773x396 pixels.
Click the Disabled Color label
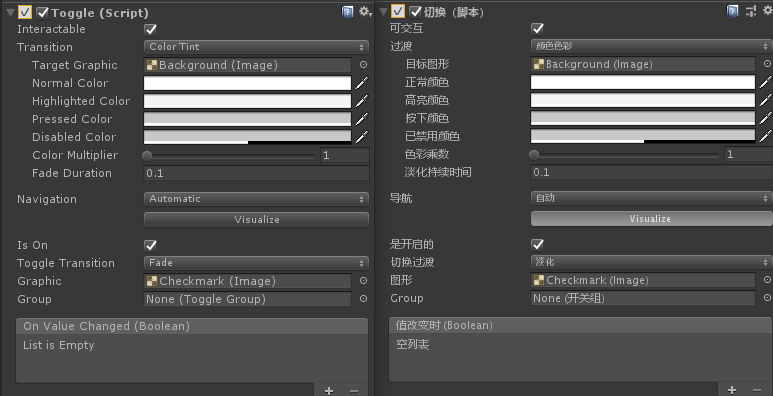click(74, 137)
